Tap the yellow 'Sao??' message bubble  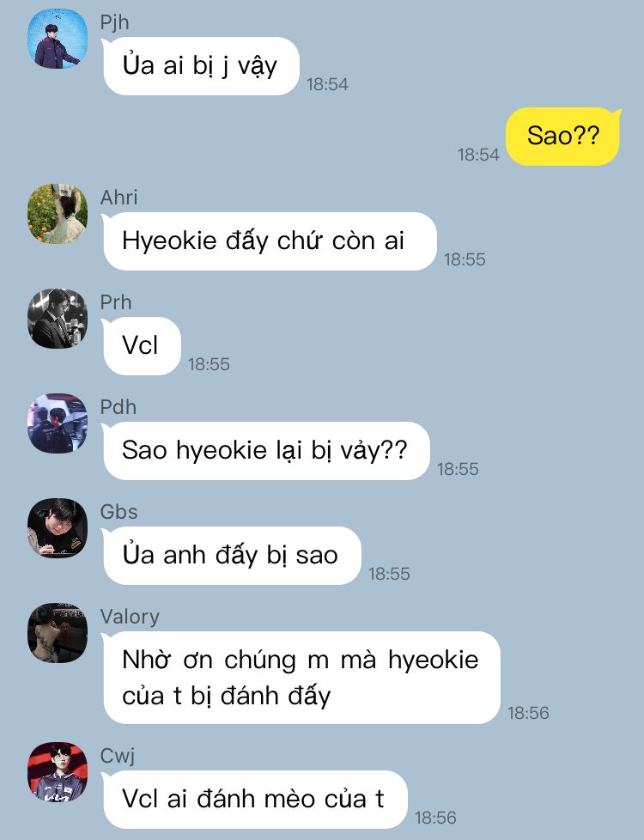click(563, 136)
